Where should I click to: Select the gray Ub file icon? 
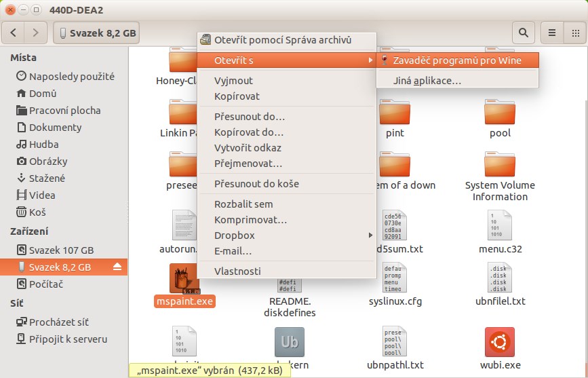(x=290, y=342)
